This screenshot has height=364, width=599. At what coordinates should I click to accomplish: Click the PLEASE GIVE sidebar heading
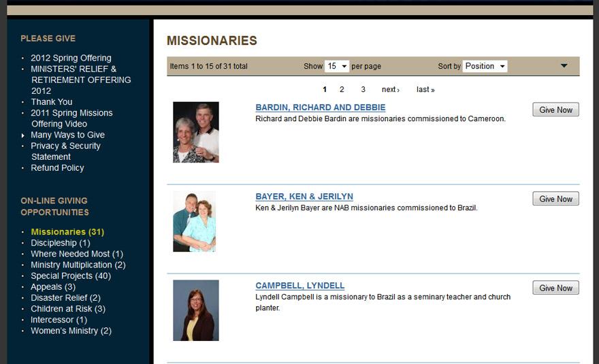click(48, 39)
